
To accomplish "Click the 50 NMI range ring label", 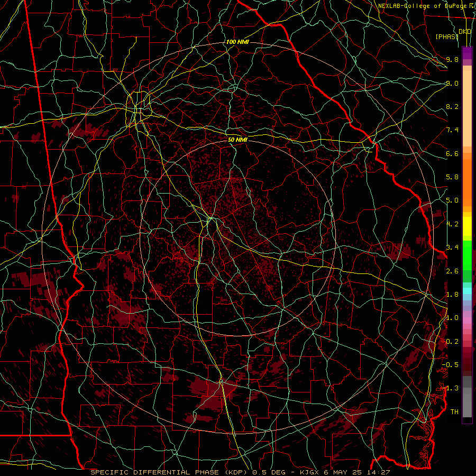I will click(x=237, y=140).
